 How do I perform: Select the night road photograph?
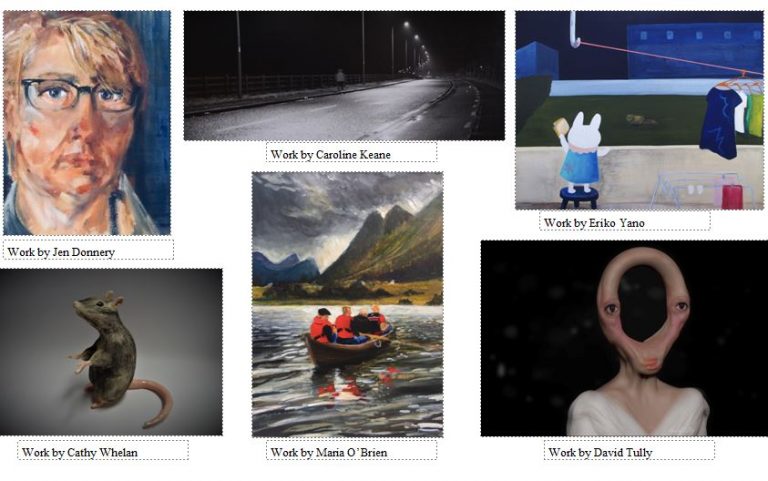click(x=344, y=75)
